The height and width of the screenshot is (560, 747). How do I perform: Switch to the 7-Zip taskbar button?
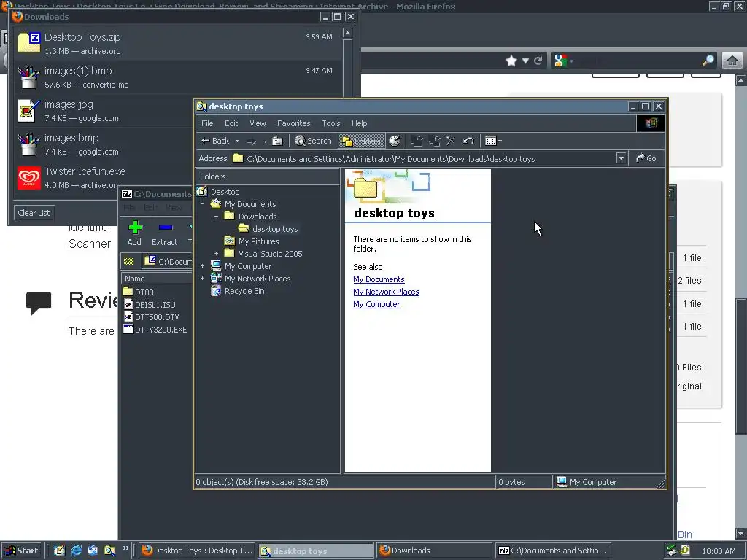554,551
